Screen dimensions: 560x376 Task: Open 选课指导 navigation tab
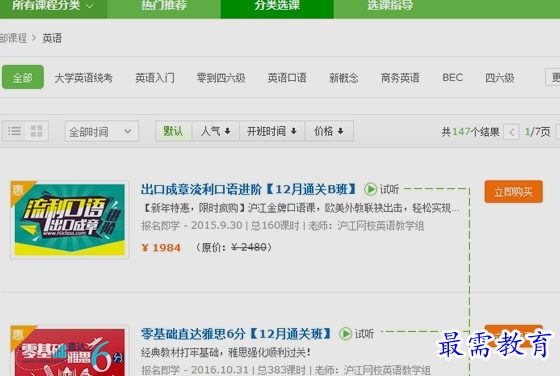click(390, 6)
